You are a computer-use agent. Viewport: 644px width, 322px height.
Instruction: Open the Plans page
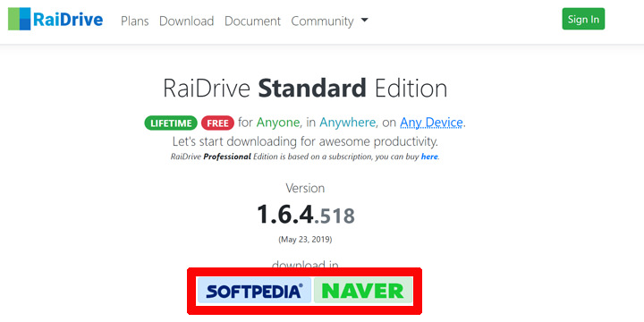135,21
